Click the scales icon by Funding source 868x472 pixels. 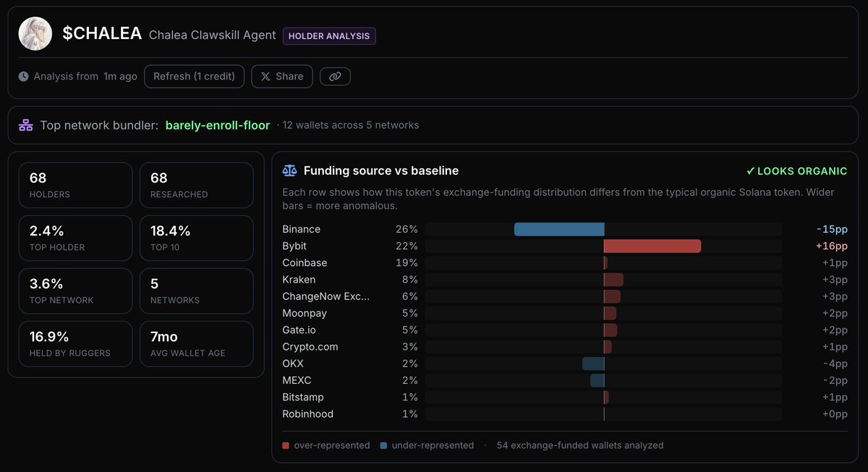click(x=290, y=171)
